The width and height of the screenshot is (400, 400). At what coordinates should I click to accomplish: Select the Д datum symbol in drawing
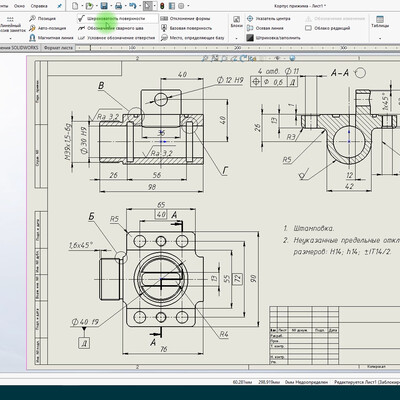click(x=84, y=343)
